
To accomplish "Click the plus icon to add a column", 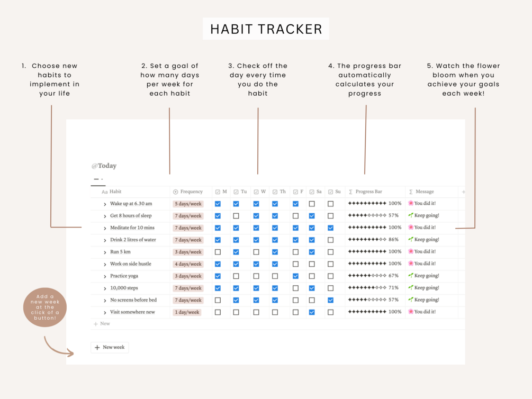I will click(x=463, y=192).
